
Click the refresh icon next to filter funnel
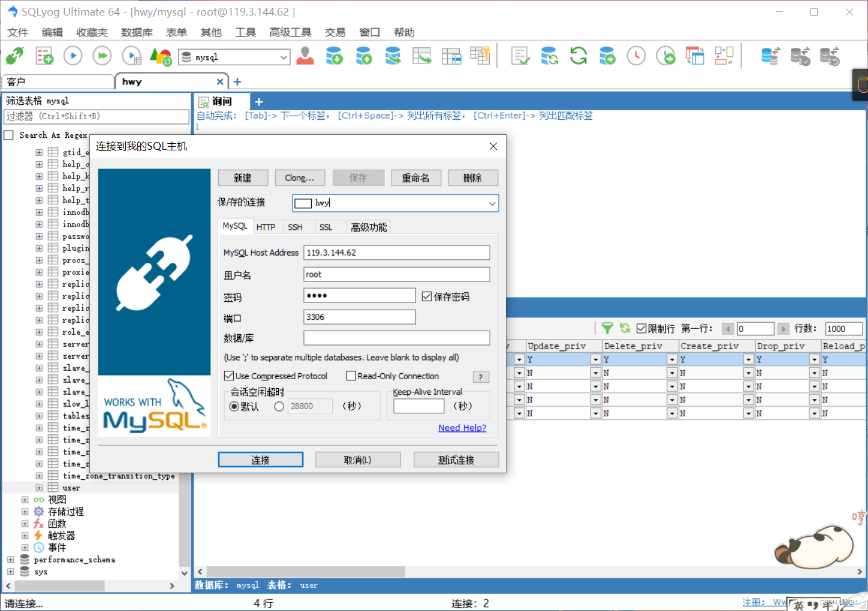coord(625,328)
